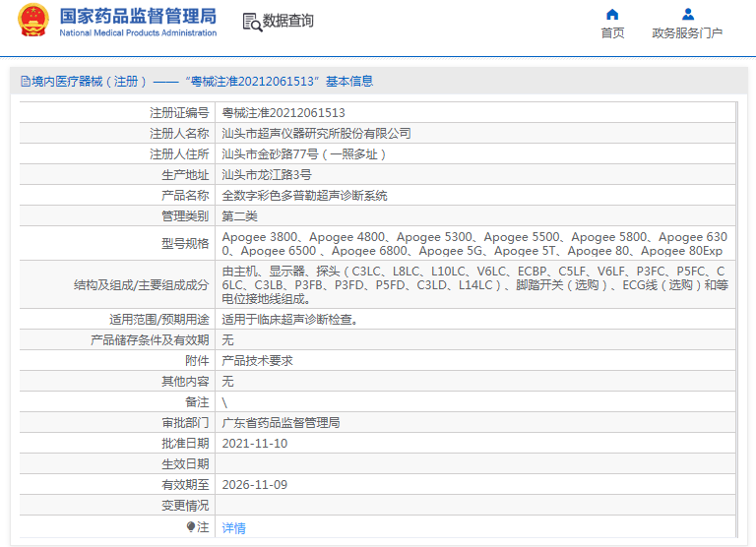Select expiry date 2026-11-09
756x547 pixels.
coord(255,485)
